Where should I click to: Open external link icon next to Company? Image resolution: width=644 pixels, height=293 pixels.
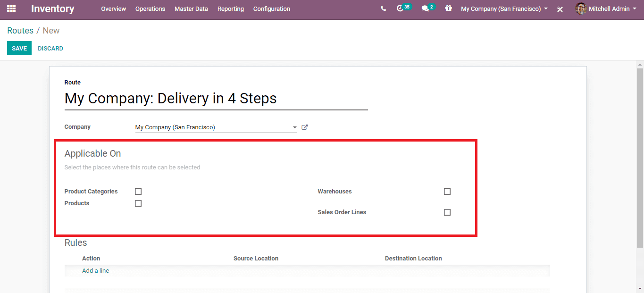305,127
